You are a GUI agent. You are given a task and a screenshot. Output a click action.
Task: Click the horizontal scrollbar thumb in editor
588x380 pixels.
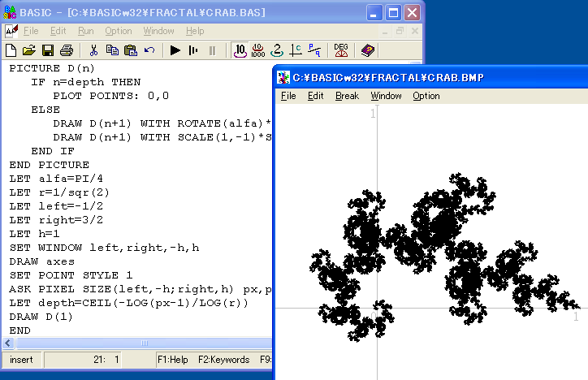[x=144, y=343]
